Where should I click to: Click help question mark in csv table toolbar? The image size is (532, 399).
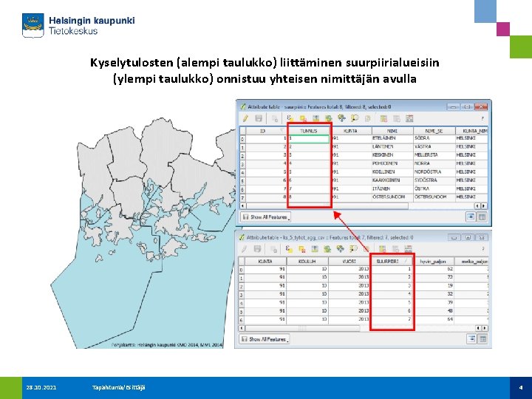(482, 249)
